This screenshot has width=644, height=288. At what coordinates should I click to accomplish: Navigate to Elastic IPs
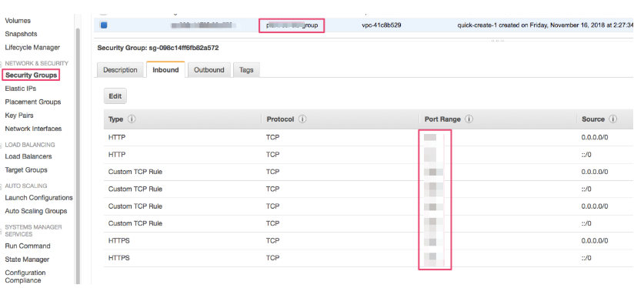(21, 89)
